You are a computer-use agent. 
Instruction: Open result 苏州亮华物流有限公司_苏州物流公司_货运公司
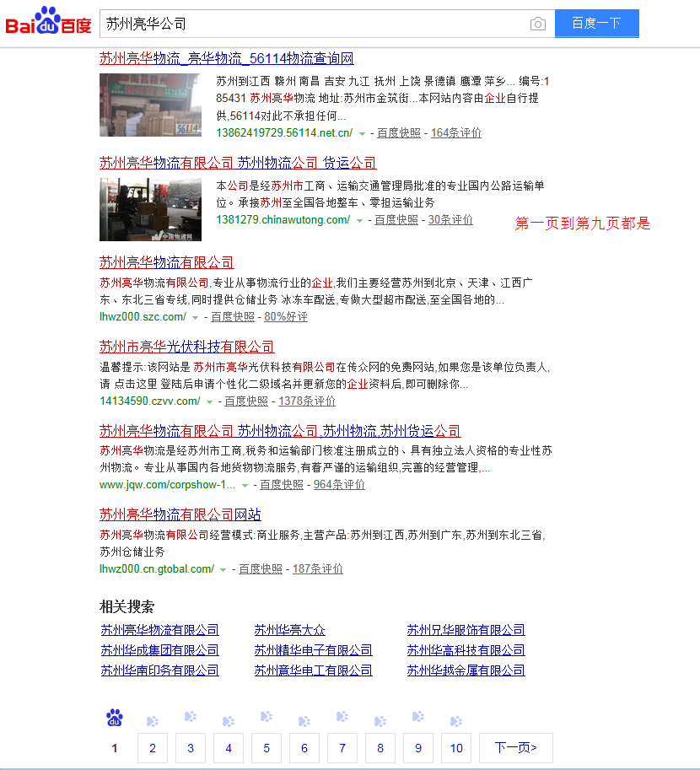238,163
